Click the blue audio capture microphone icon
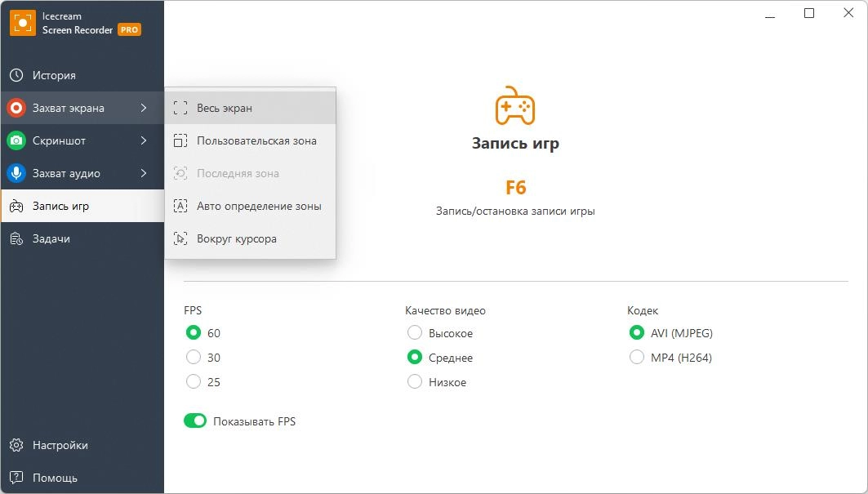The width and height of the screenshot is (868, 494). coord(16,173)
